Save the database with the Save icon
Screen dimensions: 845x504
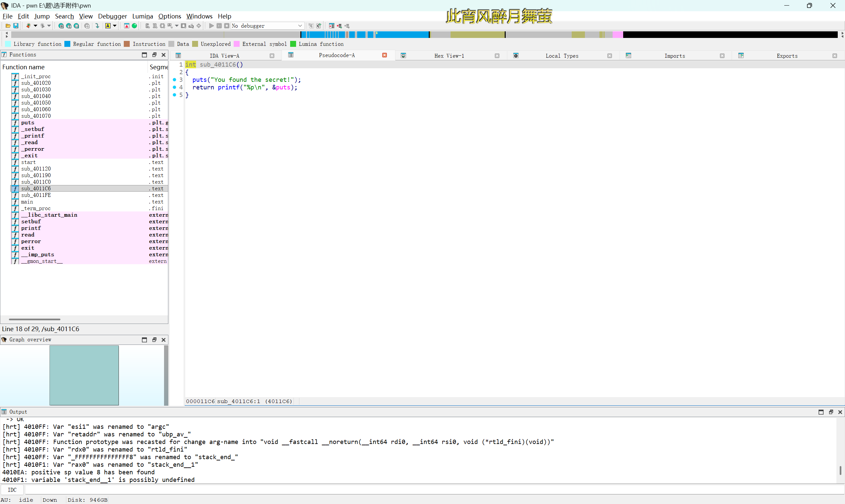(16, 25)
